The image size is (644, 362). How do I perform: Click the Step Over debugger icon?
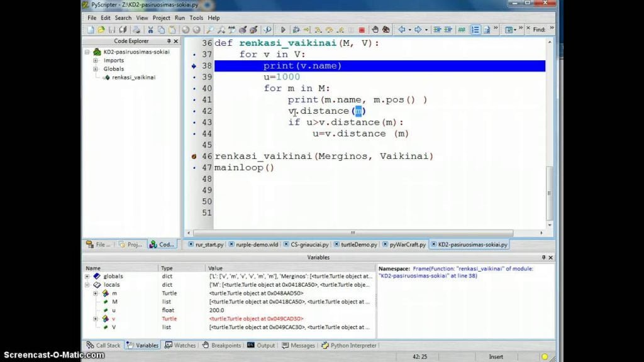[329, 30]
